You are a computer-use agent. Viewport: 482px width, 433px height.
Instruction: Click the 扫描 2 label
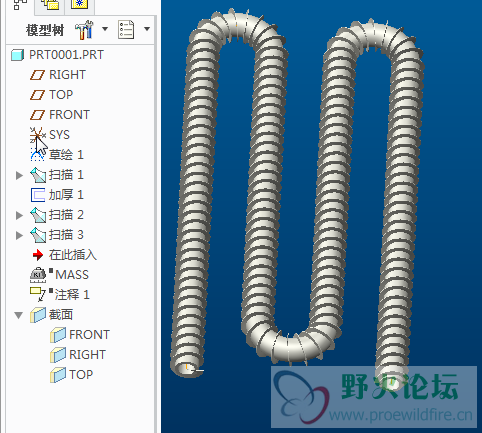click(x=66, y=215)
